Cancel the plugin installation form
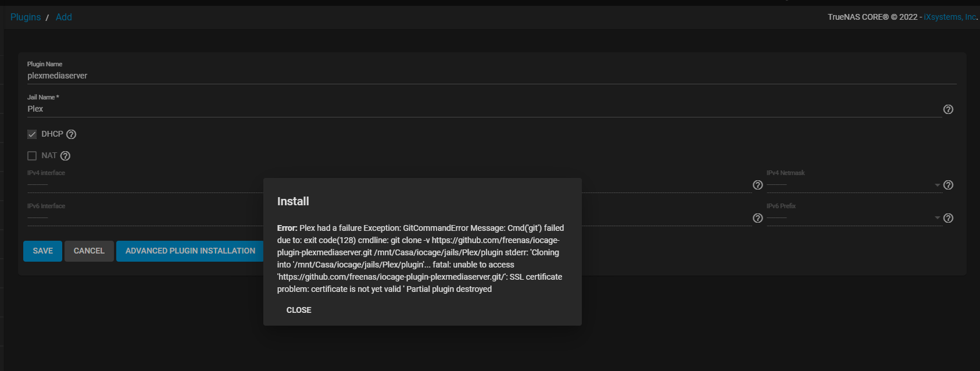 tap(89, 251)
